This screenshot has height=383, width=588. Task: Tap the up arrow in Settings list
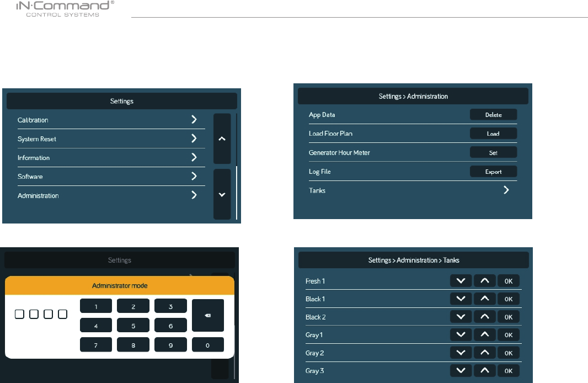pos(222,139)
